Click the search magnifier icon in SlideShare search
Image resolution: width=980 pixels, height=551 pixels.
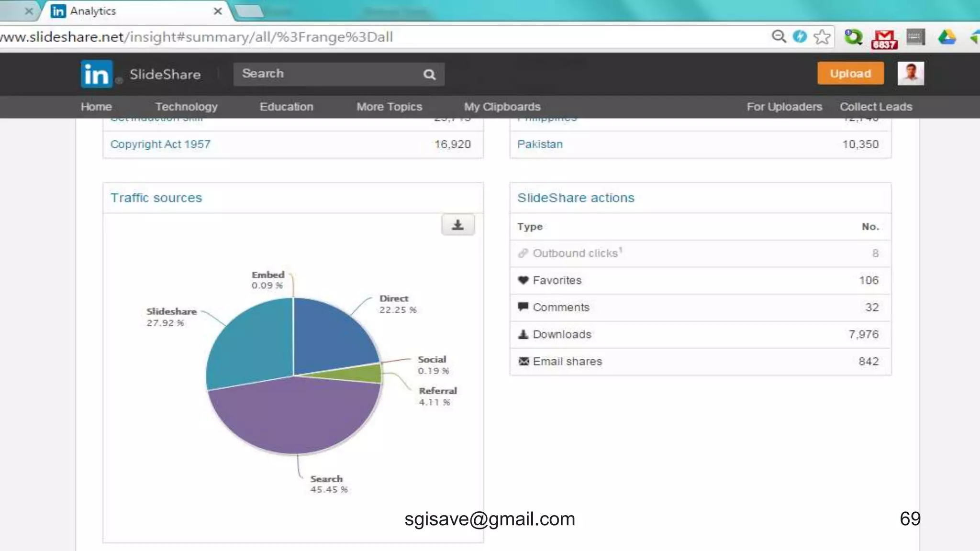(x=429, y=75)
